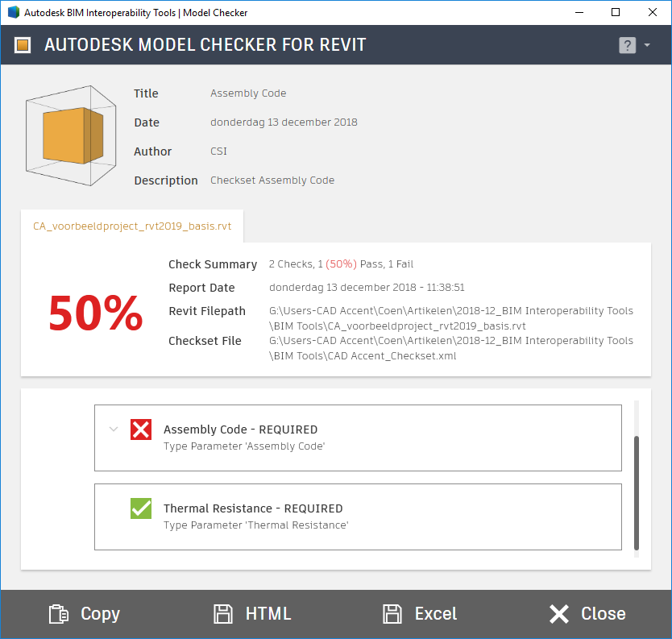Image resolution: width=672 pixels, height=639 pixels.
Task: Export the report to Excel
Action: click(420, 614)
